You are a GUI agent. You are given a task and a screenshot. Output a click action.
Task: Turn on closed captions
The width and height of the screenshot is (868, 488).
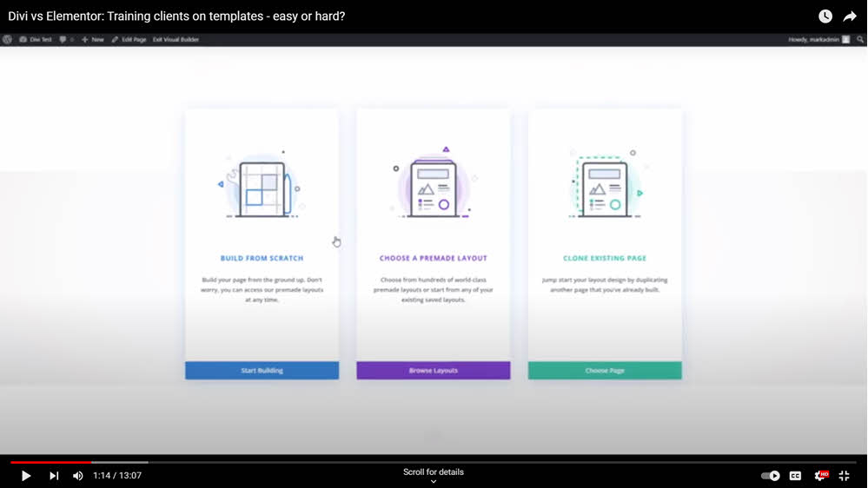[795, 475]
